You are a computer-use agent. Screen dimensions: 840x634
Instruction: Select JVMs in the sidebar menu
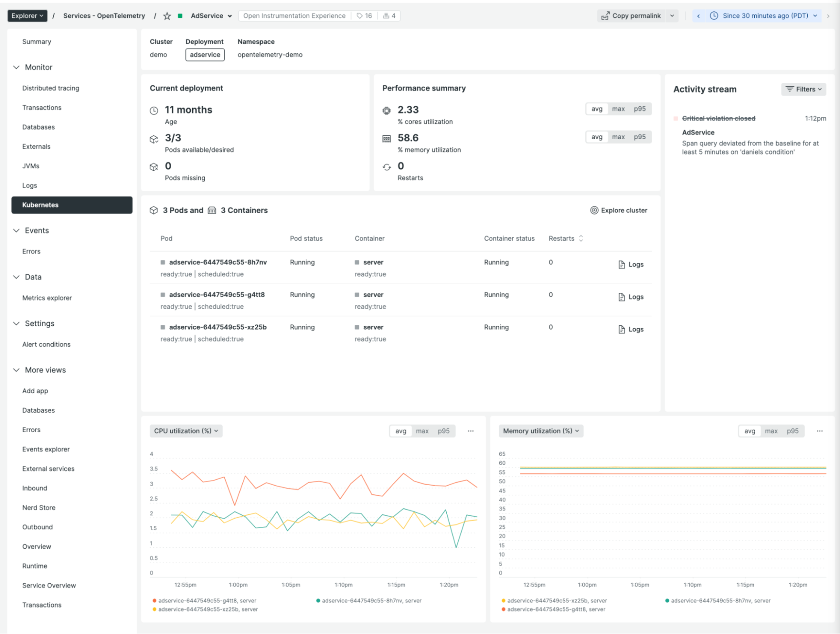pyautogui.click(x=31, y=166)
